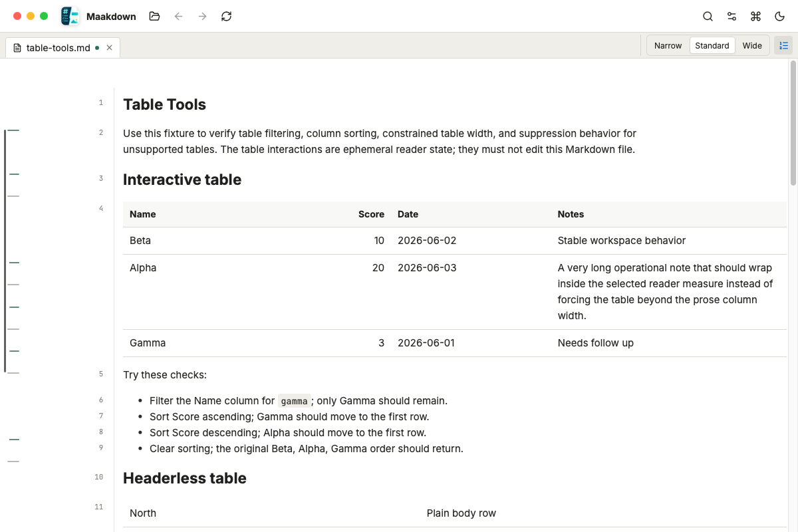
Task: Click the score 20 in Alpha row
Action: coord(378,268)
